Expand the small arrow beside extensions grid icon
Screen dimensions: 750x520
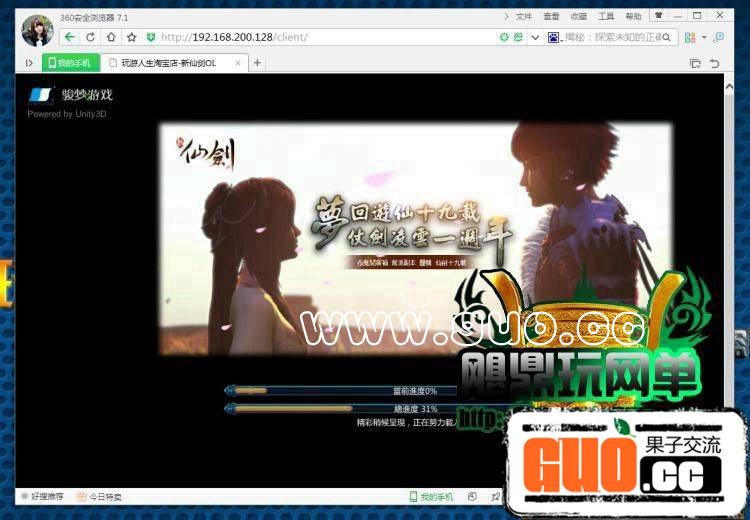704,37
